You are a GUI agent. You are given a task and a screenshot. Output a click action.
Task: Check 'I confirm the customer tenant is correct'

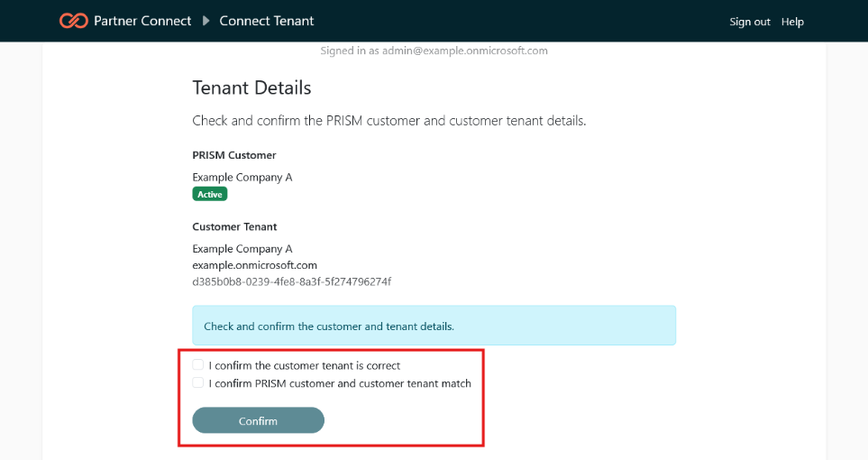point(197,364)
